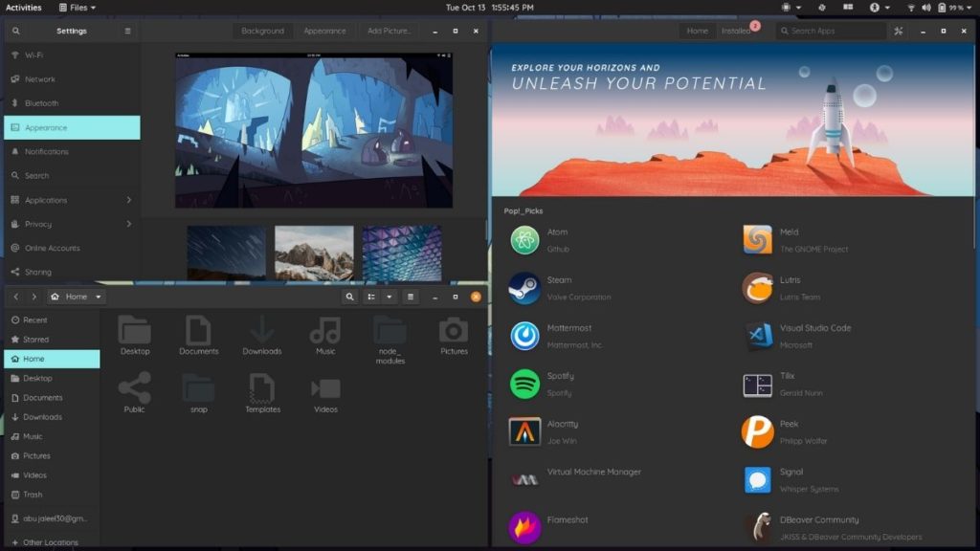Expand the Privacy settings submenu
The height and width of the screenshot is (551, 980).
click(x=128, y=224)
